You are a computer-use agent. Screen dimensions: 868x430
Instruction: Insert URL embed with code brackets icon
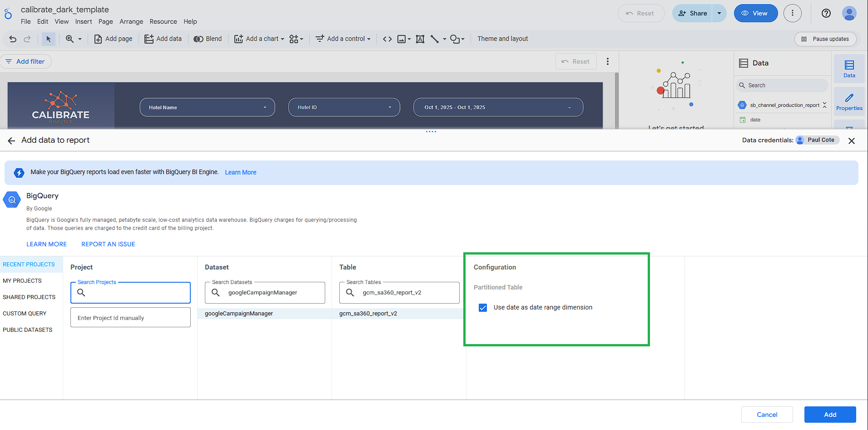(x=387, y=39)
